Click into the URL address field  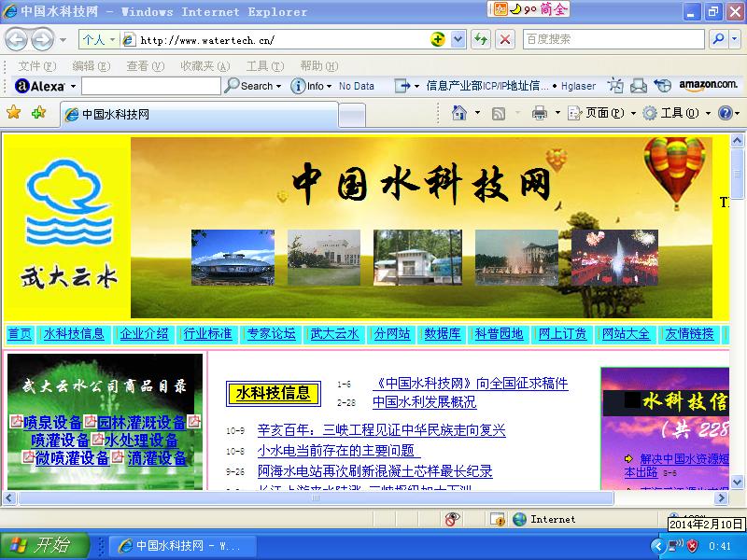(281, 40)
